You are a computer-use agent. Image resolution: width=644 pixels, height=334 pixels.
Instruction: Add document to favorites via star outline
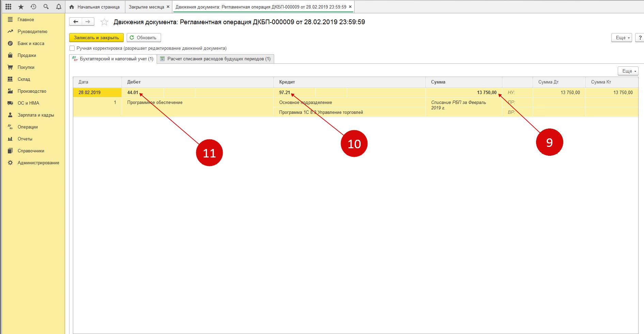[x=104, y=22]
